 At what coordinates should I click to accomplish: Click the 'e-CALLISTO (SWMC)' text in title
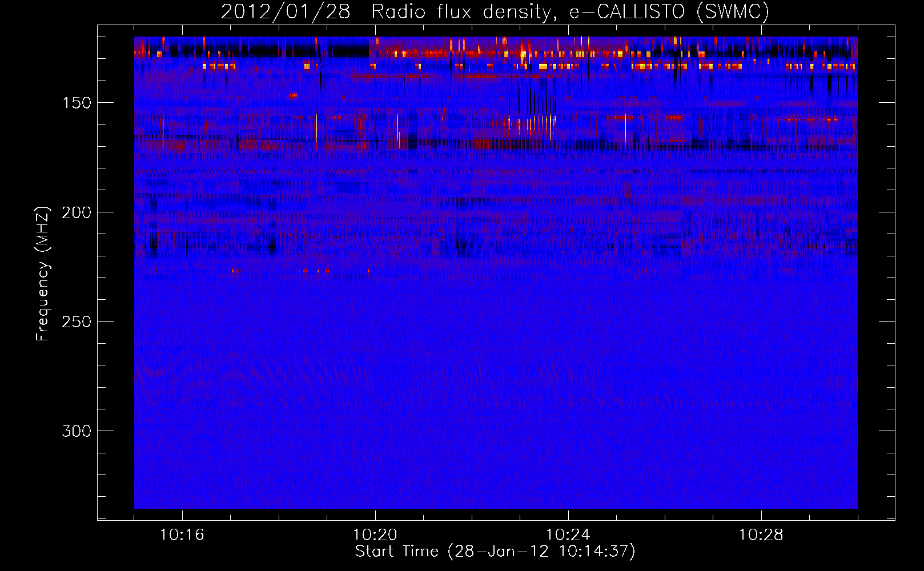(669, 11)
